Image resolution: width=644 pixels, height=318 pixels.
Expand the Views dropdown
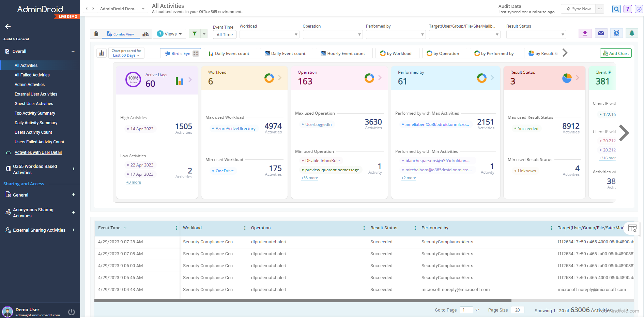point(169,34)
